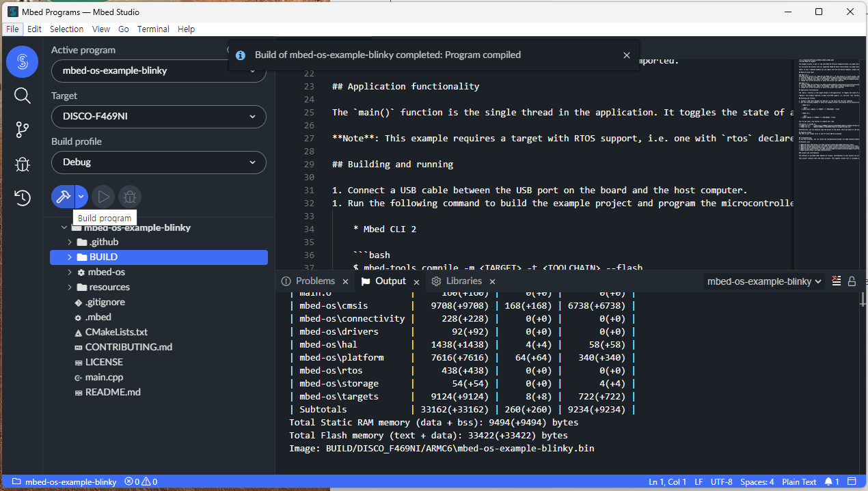Click the '## Application functionality' heading in the editor
The image size is (868, 491).
pyautogui.click(x=406, y=87)
